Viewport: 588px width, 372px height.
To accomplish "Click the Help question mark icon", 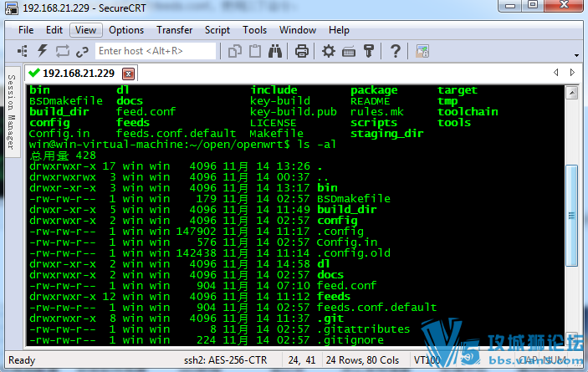I will click(396, 51).
